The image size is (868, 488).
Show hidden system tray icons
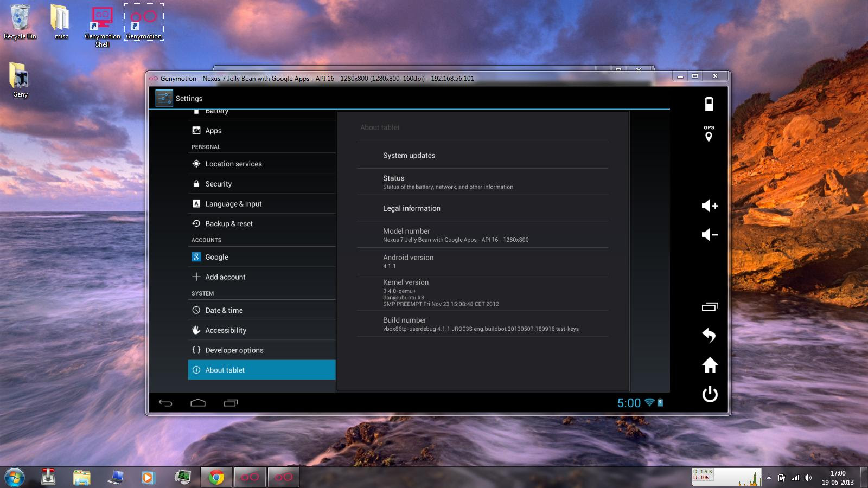[769, 478]
